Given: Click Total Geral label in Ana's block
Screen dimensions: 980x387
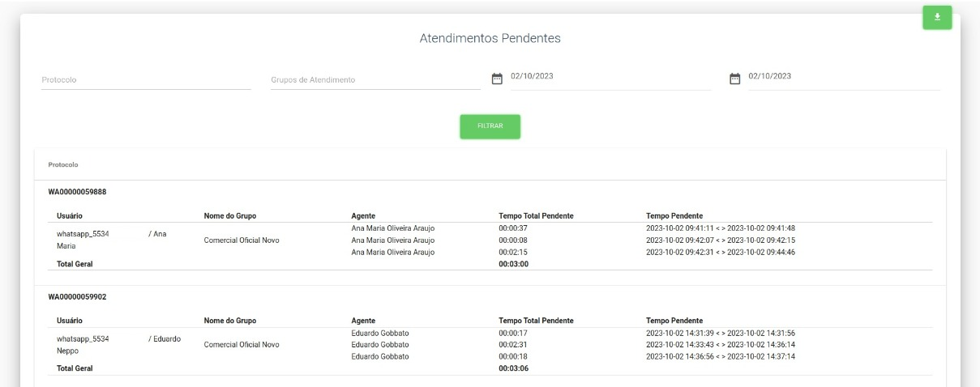Looking at the screenshot, I should (x=75, y=264).
